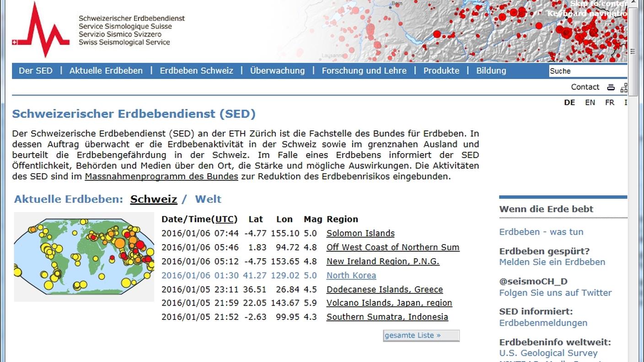This screenshot has width=644, height=362.
Task: Open the New Ireland Region, P.N.G. entry
Action: click(383, 261)
